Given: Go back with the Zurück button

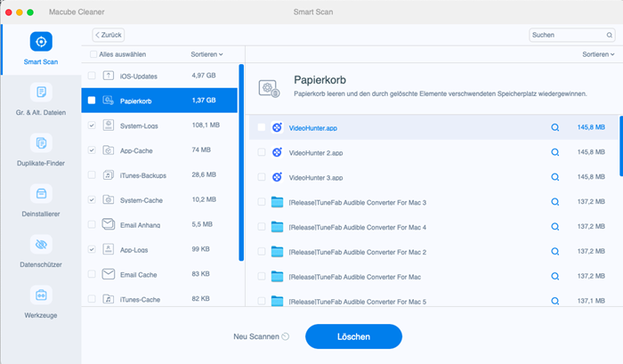Looking at the screenshot, I should tap(109, 35).
